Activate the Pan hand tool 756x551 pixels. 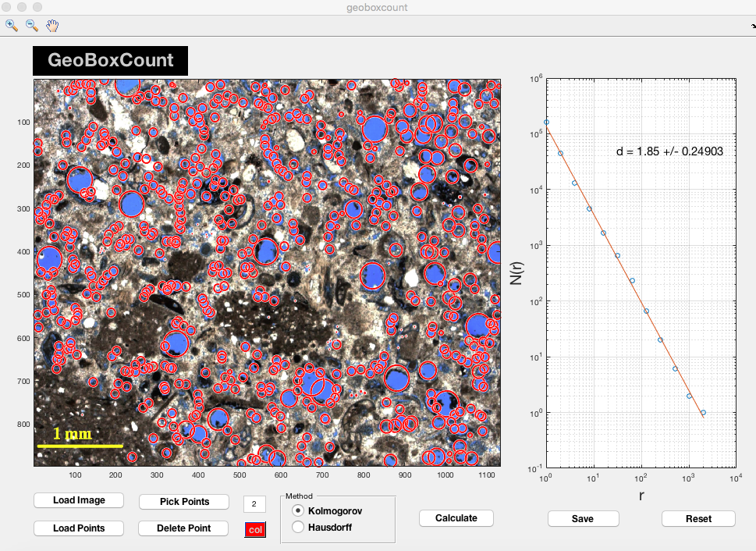pos(52,25)
